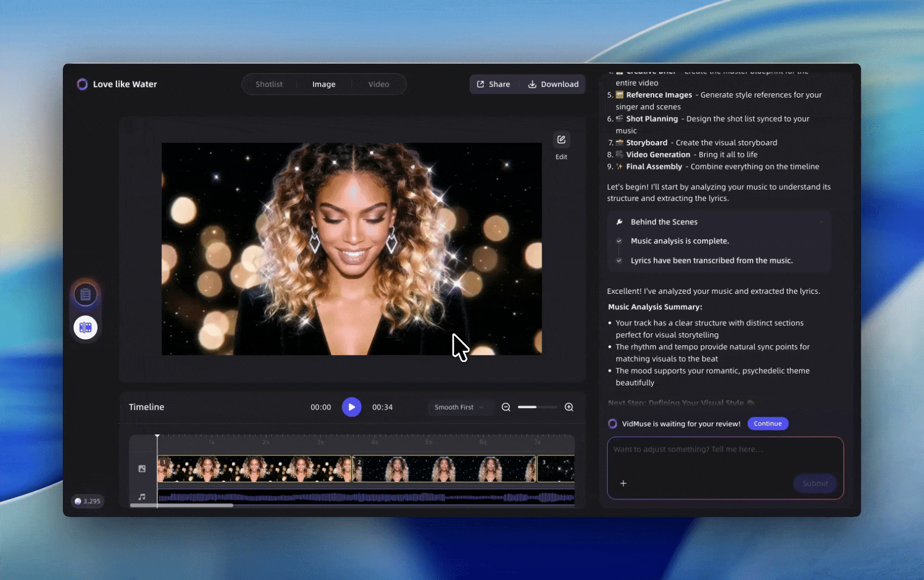
Task: Select the storyboard timeline sidebar icon
Action: [x=85, y=328]
